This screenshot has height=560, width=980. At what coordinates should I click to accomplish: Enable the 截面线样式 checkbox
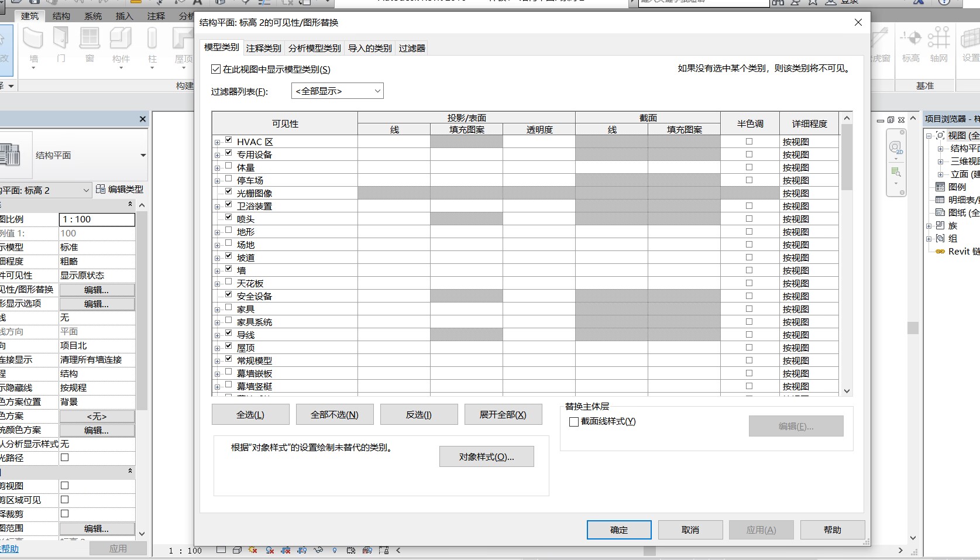[574, 421]
